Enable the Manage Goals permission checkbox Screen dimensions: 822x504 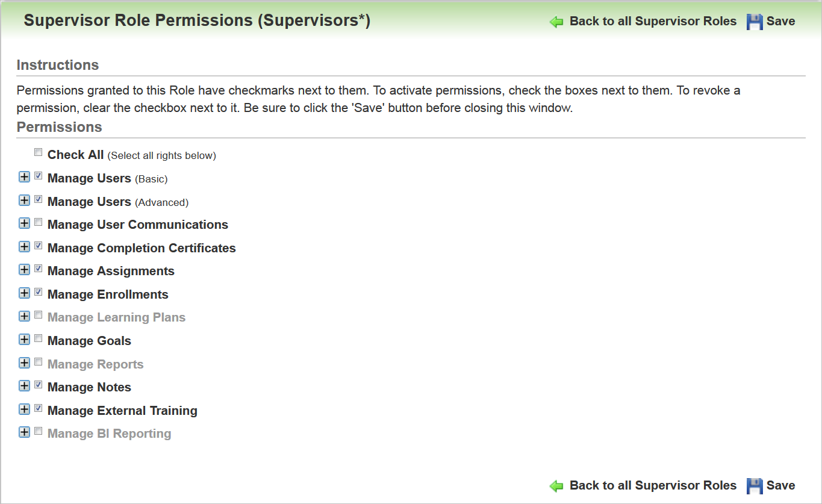(39, 338)
